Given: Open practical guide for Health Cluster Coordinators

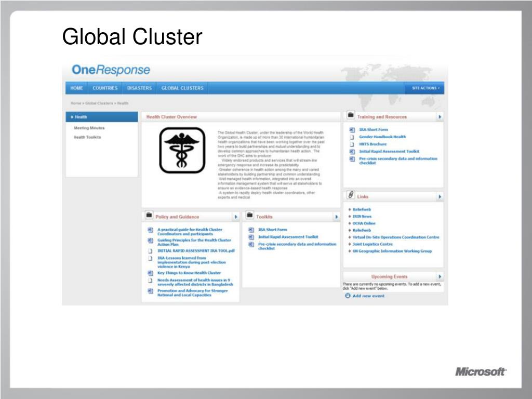Looking at the screenshot, I should (190, 232).
